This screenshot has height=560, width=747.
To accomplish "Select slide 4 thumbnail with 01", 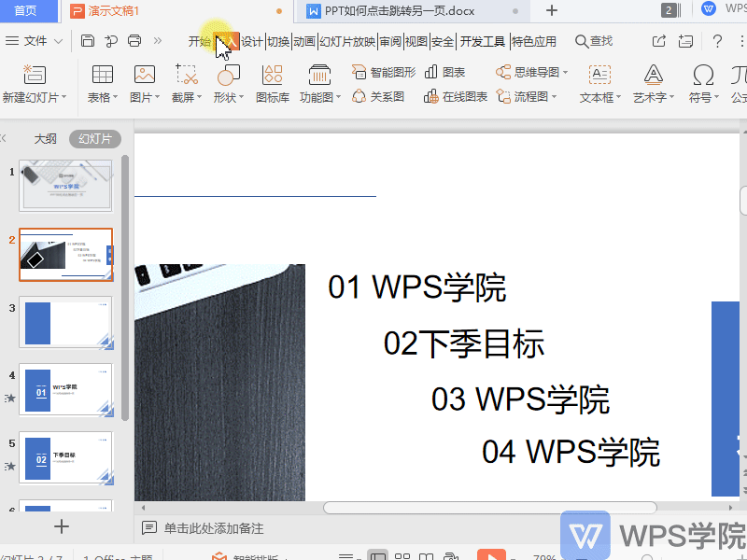I will click(65, 390).
